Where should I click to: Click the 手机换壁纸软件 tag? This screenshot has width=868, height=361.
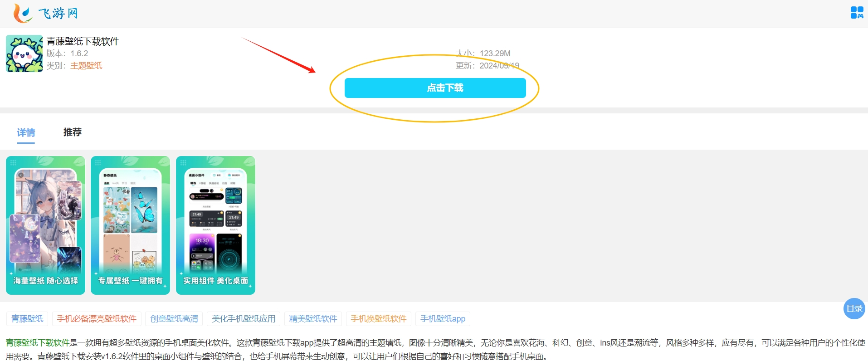pyautogui.click(x=379, y=319)
